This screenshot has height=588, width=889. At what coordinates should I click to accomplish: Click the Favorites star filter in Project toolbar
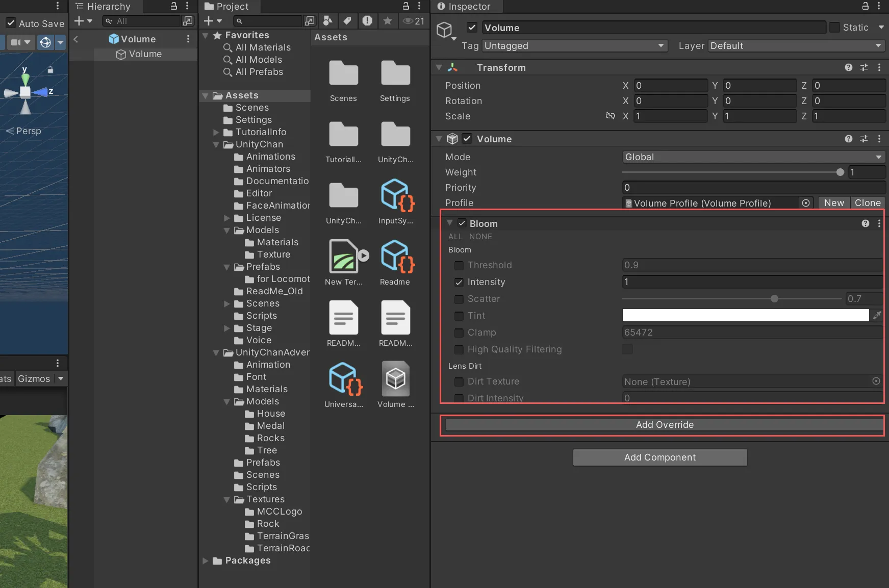click(x=388, y=21)
